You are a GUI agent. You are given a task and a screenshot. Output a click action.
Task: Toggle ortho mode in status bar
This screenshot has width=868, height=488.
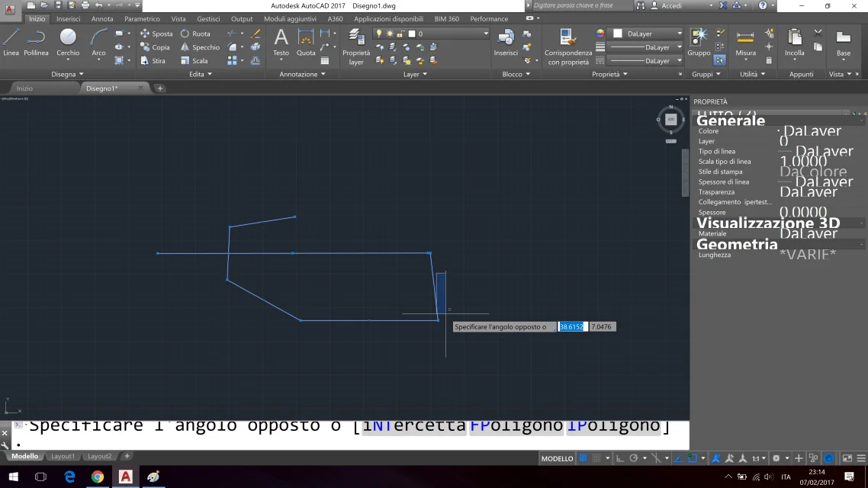pos(620,458)
